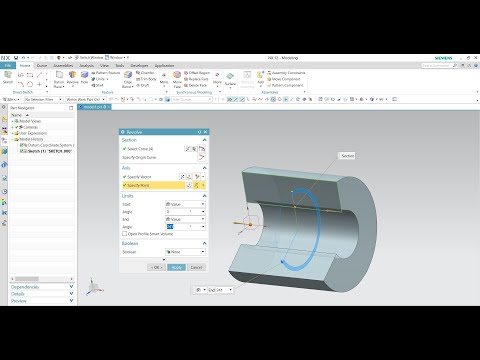Toggle the Datum Coordinate System checkbox

tap(22, 145)
